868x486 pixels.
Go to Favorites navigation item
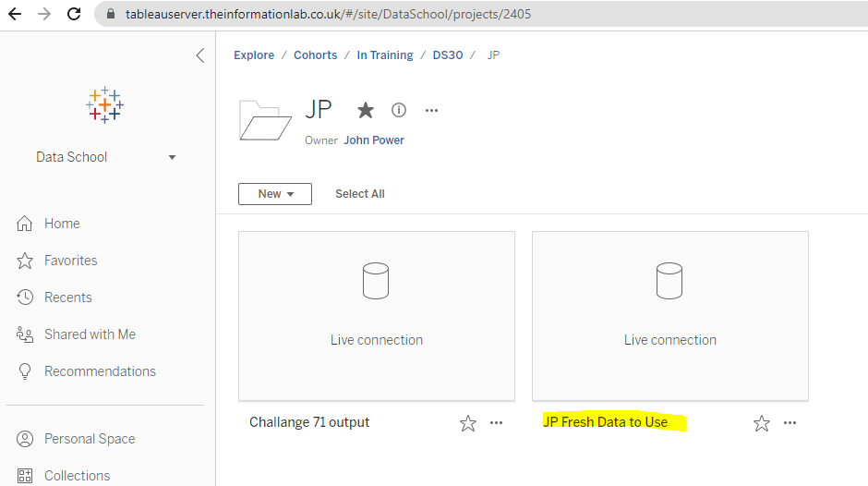pyautogui.click(x=71, y=261)
